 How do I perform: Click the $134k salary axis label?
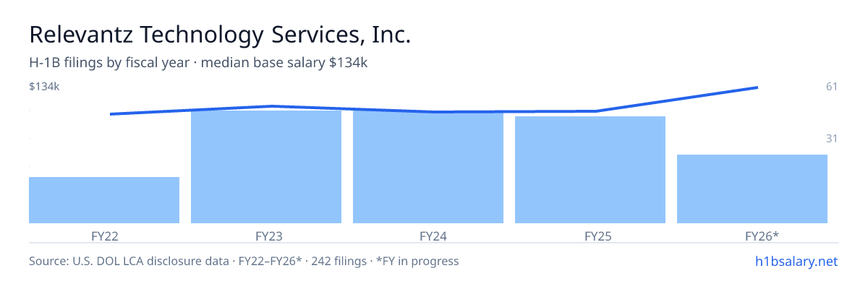coord(44,87)
